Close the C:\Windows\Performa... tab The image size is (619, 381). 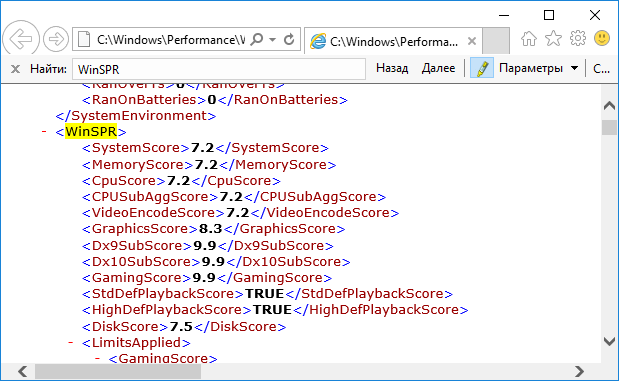coord(472,41)
